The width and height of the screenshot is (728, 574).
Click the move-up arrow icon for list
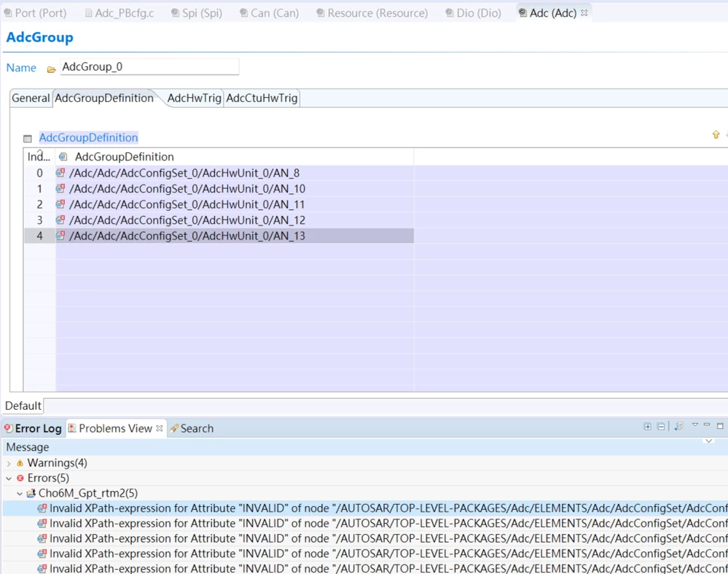coord(716,135)
